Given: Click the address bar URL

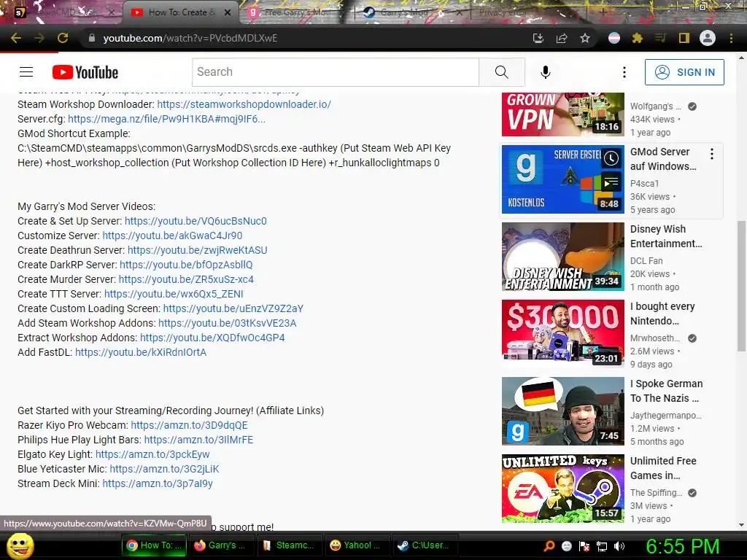Looking at the screenshot, I should pyautogui.click(x=190, y=38).
